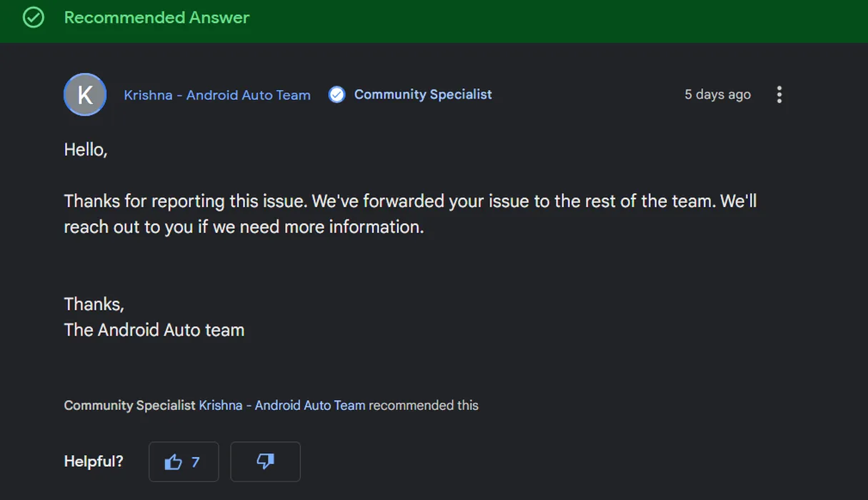Click the helpful vote count "7"
868x500 pixels.
[x=195, y=462]
